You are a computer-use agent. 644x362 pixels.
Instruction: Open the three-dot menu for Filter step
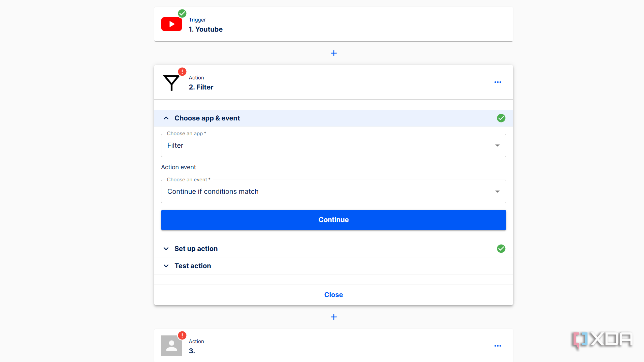coord(497,82)
